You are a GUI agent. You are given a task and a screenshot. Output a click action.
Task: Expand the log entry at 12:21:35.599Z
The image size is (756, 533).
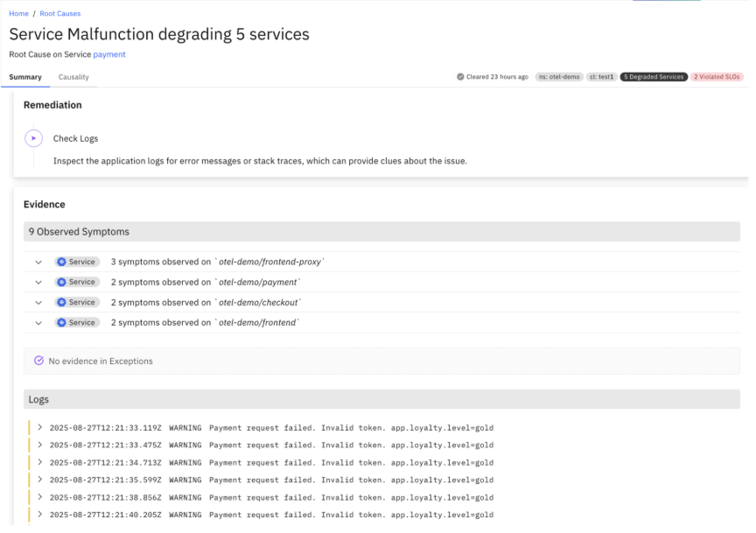[40, 480]
